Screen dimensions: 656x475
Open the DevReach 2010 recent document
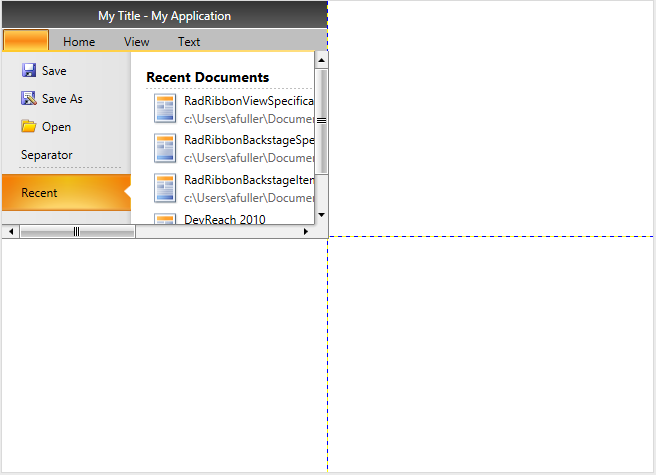pos(225,219)
